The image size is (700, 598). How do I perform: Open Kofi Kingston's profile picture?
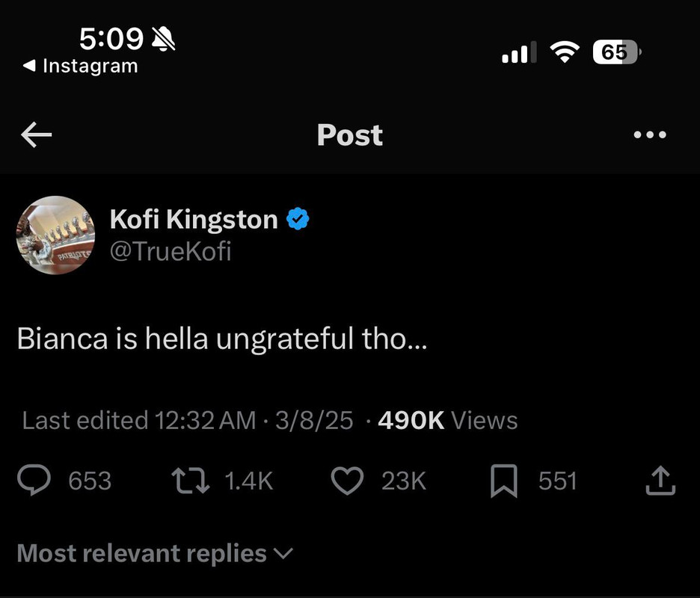point(55,235)
